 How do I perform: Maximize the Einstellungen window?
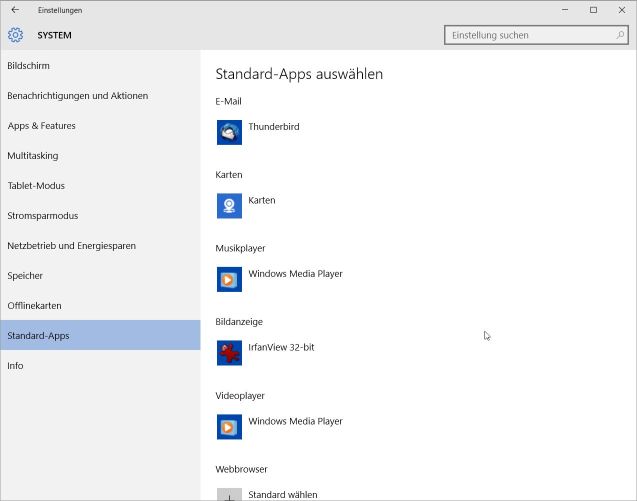[x=594, y=10]
